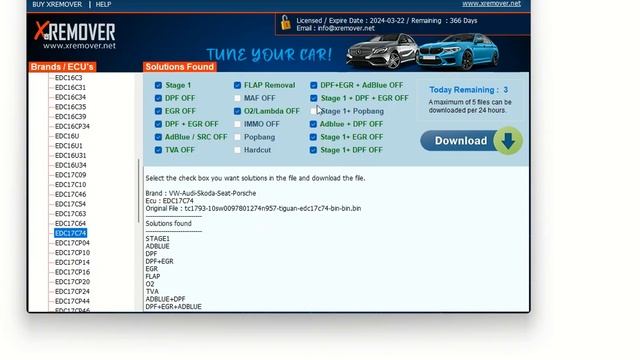This screenshot has width=640, height=360.
Task: Select the EDC17CP10 entry
Action: coord(72,253)
